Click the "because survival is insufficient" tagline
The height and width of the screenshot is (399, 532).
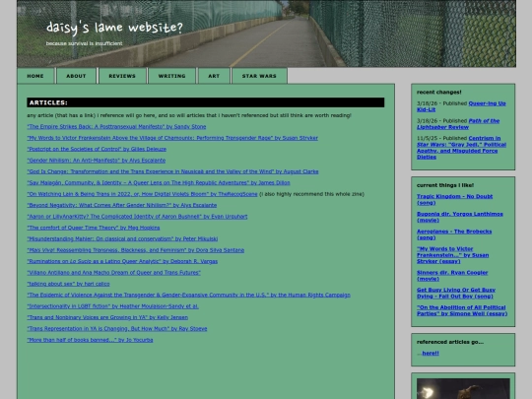tap(84, 43)
